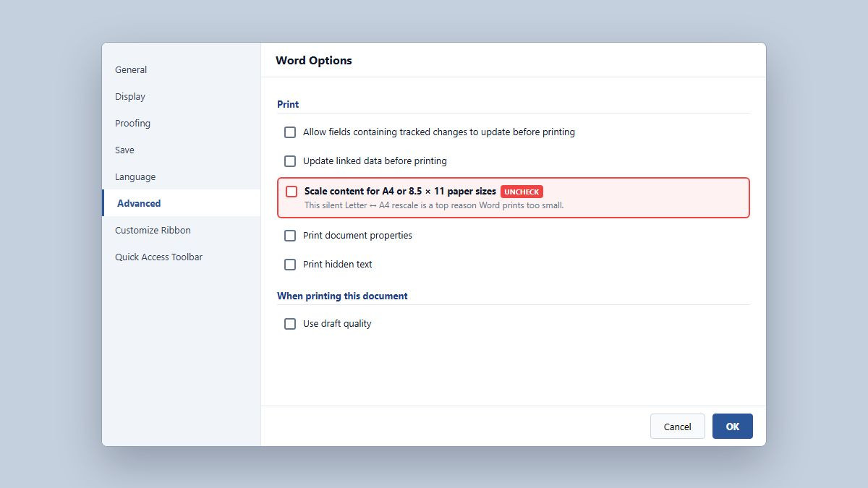Image resolution: width=868 pixels, height=488 pixels.
Task: Enable Print document properties
Action: [x=290, y=236]
